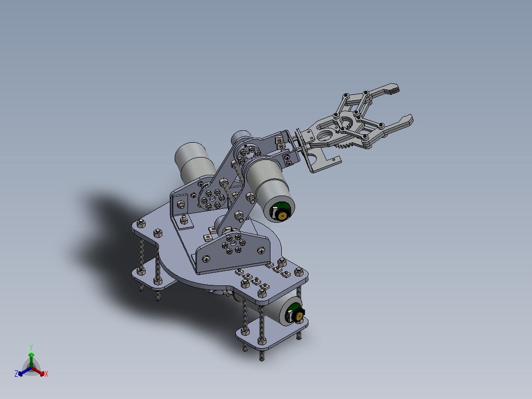Click the Y axis label text
Screen dimensions: 532x399
click(31, 346)
